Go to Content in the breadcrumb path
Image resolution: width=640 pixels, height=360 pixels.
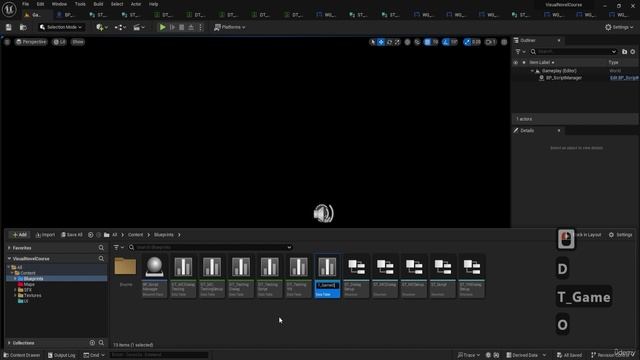(x=136, y=235)
